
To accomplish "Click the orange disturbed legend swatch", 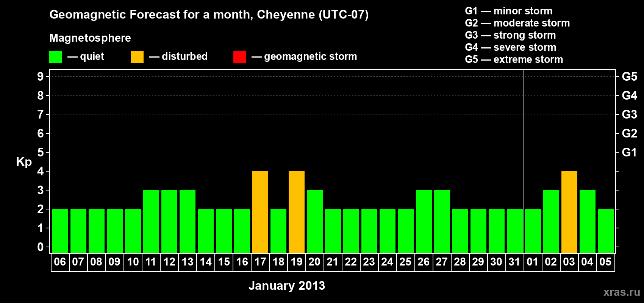I will point(137,57).
